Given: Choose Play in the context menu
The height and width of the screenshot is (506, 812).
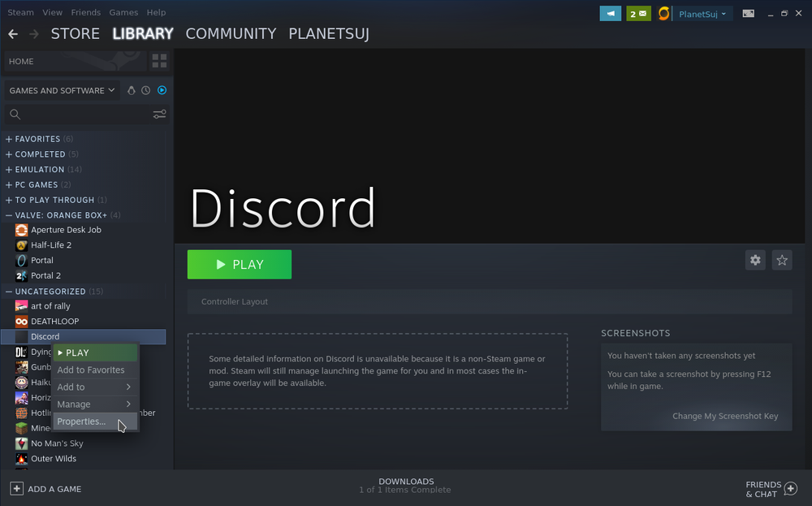Looking at the screenshot, I should pos(95,352).
